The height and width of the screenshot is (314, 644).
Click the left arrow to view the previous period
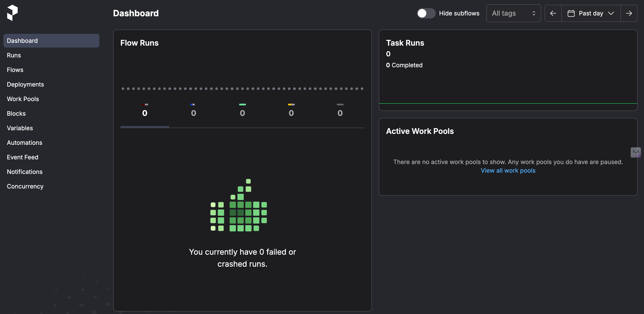click(553, 13)
